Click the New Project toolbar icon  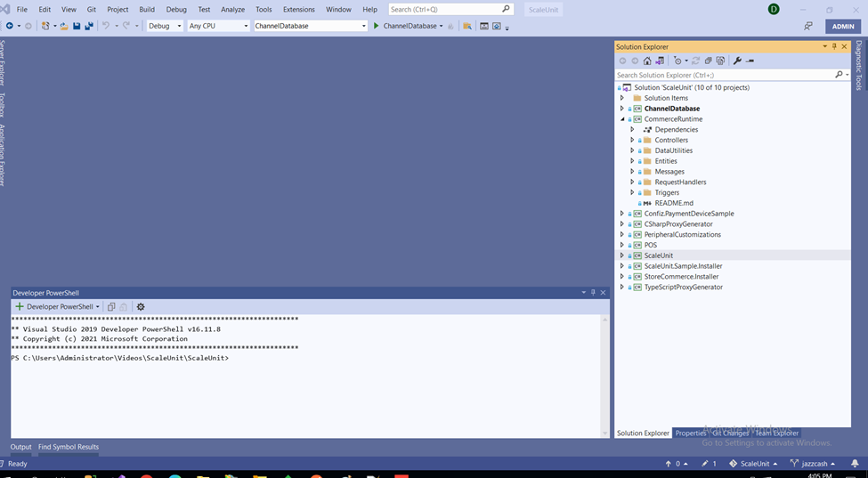click(x=45, y=26)
